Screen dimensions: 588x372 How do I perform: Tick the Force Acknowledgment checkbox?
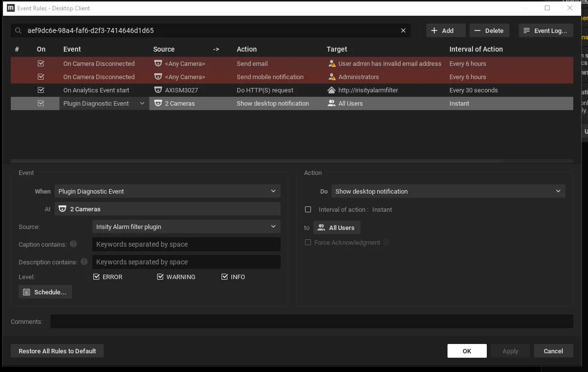[x=308, y=243]
